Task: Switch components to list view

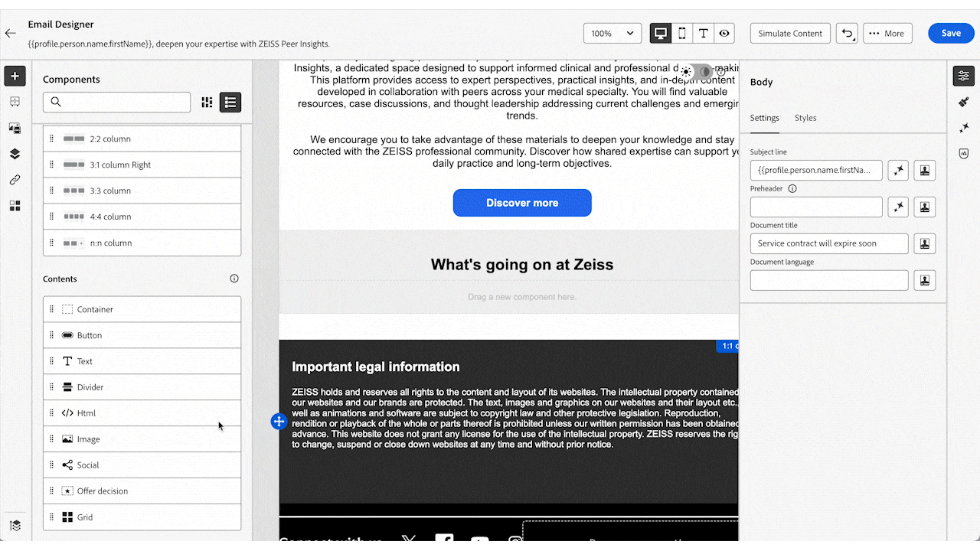Action: (x=230, y=102)
